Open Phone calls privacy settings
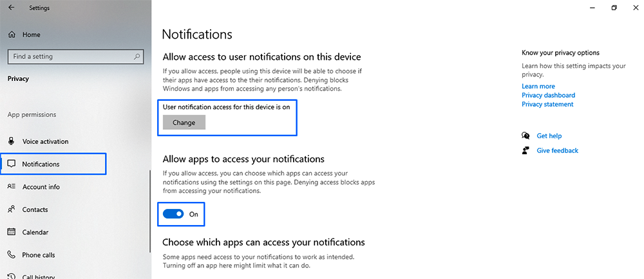 click(x=38, y=255)
